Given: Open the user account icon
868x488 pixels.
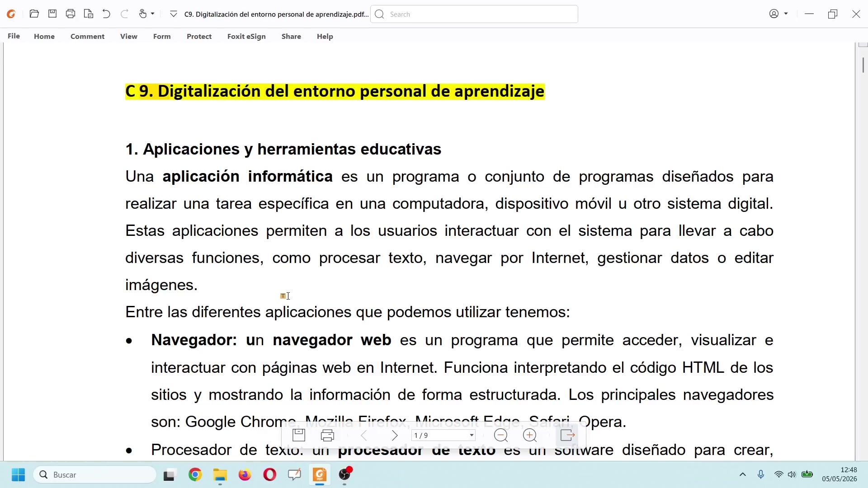Looking at the screenshot, I should (774, 14).
